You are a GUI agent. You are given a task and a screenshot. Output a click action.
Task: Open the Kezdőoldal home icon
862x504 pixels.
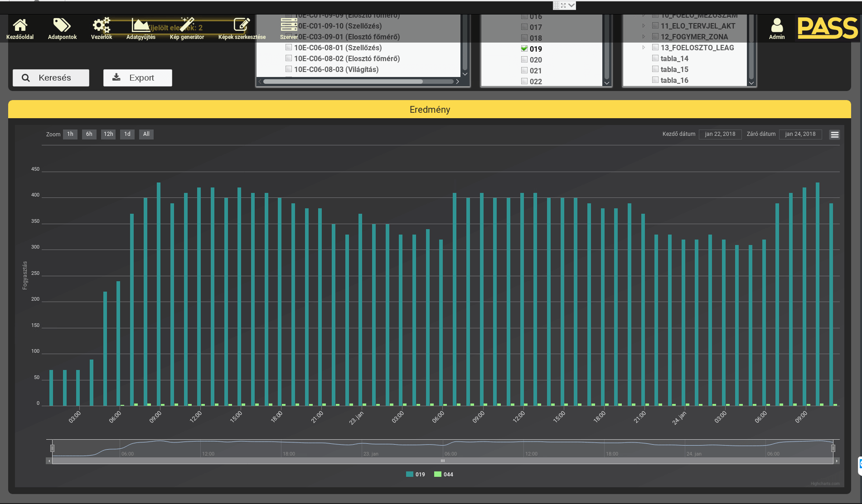tap(20, 25)
